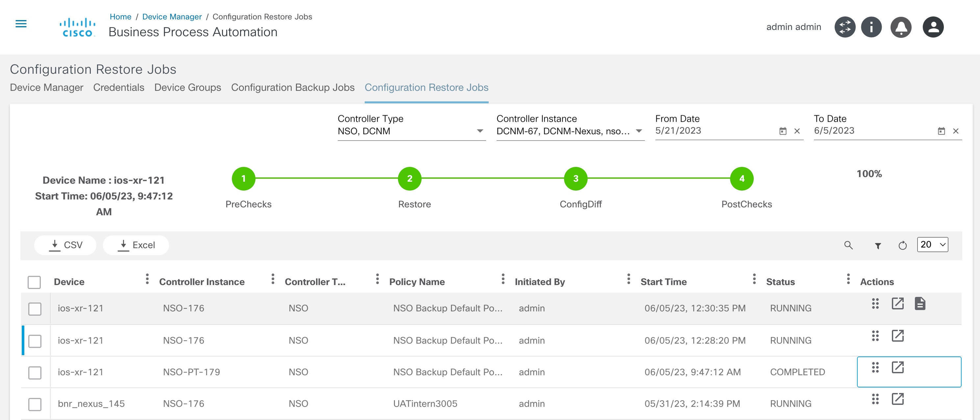Image resolution: width=980 pixels, height=420 pixels.
Task: Download table as CSV
Action: (65, 245)
